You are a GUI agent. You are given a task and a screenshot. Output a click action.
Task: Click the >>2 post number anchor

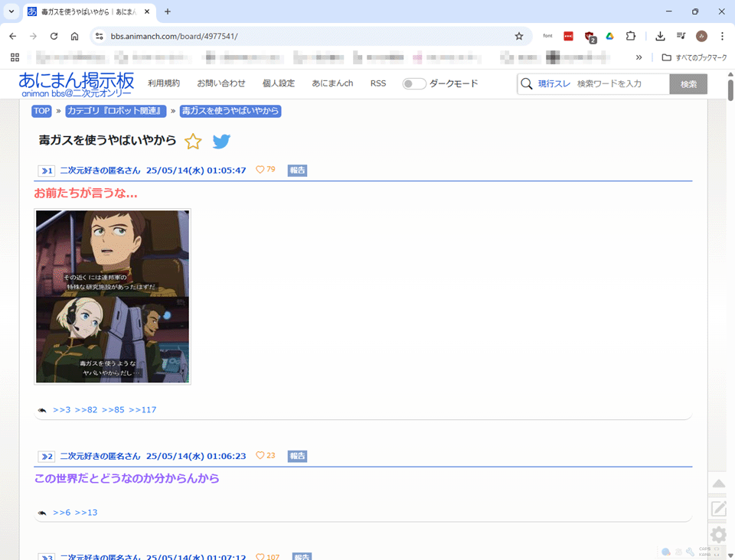[x=47, y=457]
